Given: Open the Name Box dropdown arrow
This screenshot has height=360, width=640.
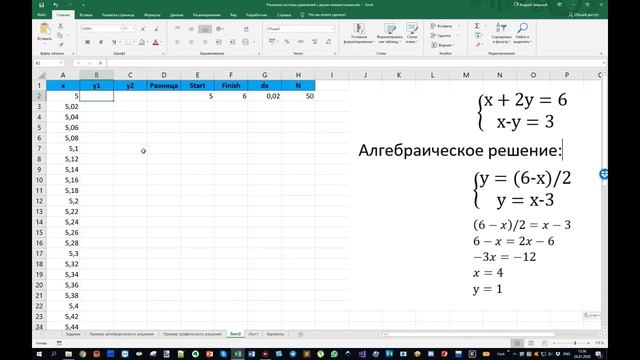Looking at the screenshot, I should tap(61, 63).
